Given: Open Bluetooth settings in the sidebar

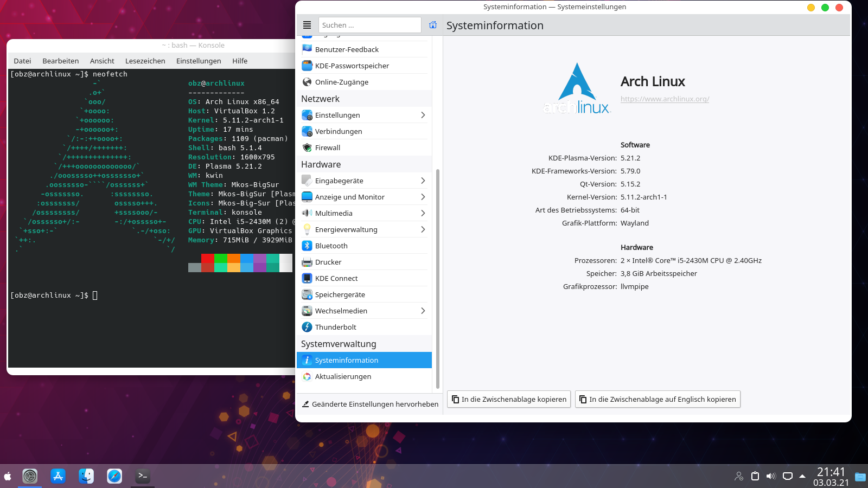Looking at the screenshot, I should [331, 246].
